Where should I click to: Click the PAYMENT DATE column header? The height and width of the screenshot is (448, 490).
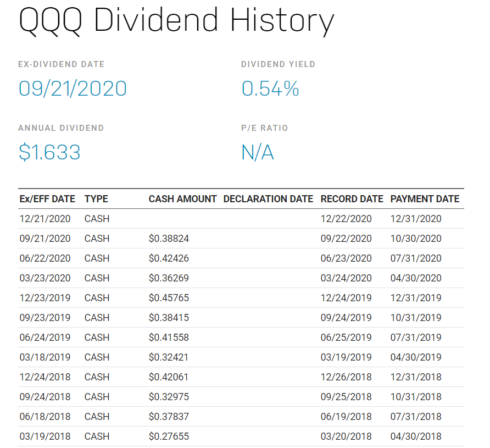coord(425,199)
